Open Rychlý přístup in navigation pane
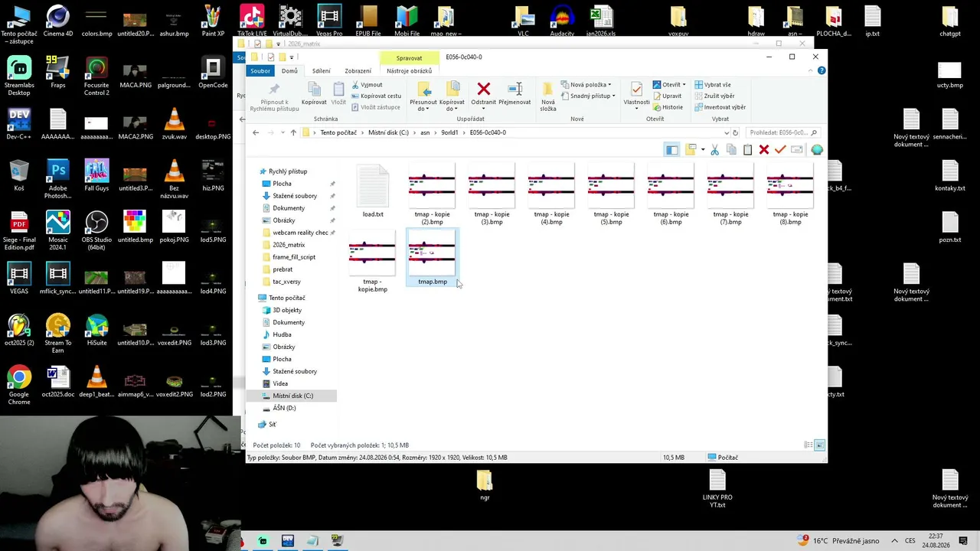 click(288, 171)
